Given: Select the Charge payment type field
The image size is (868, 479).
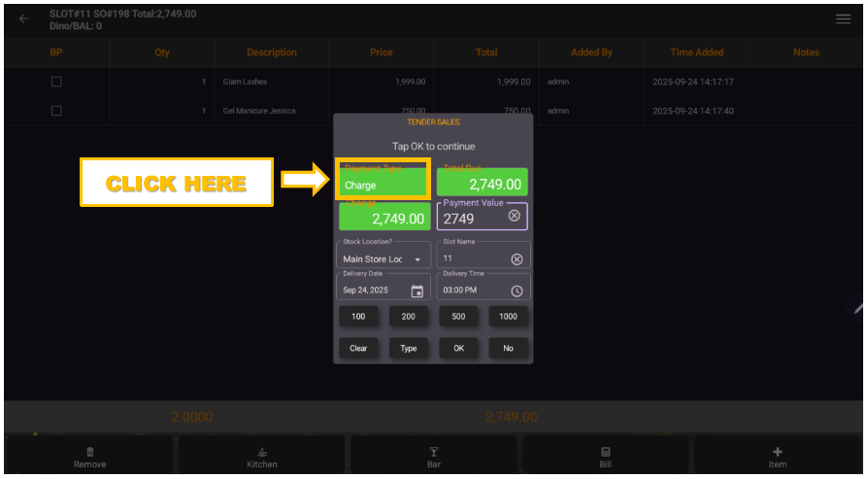Looking at the screenshot, I should (x=383, y=183).
